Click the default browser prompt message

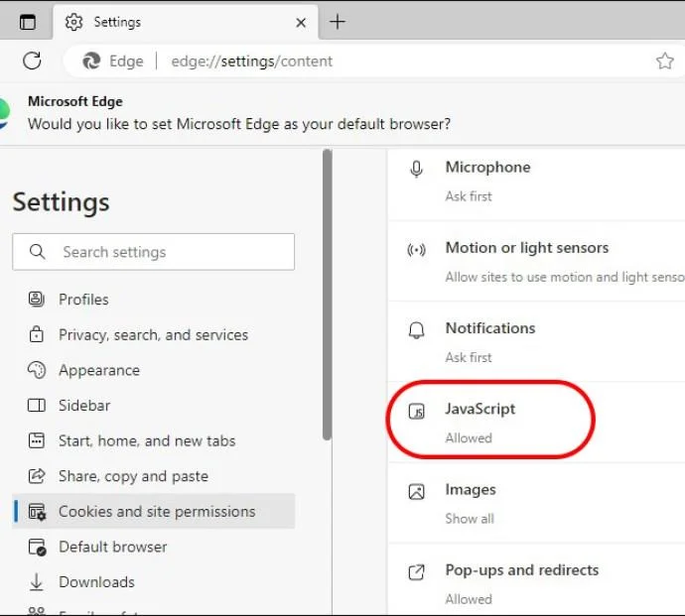click(x=239, y=124)
